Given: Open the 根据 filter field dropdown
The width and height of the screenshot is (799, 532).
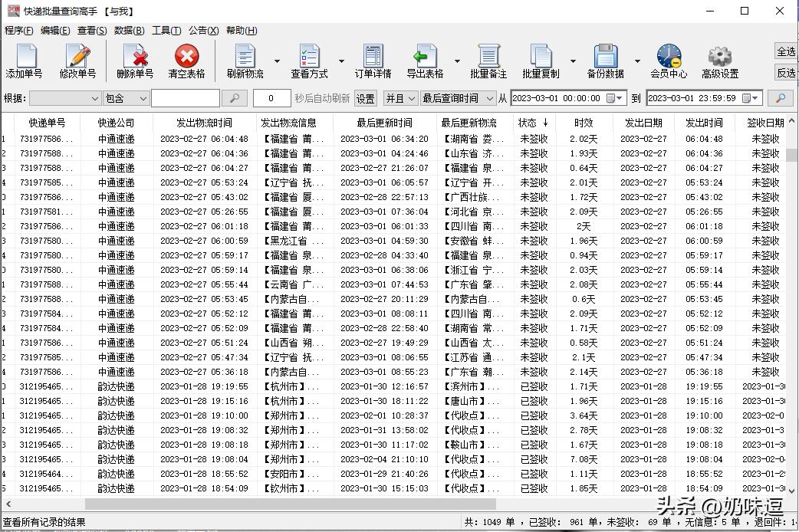Looking at the screenshot, I should [x=65, y=98].
